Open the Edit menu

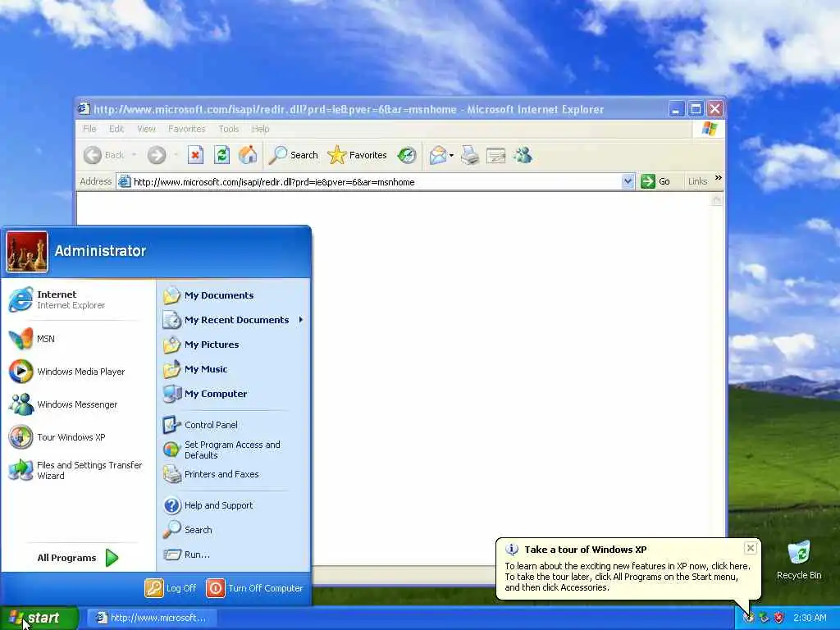(116, 129)
